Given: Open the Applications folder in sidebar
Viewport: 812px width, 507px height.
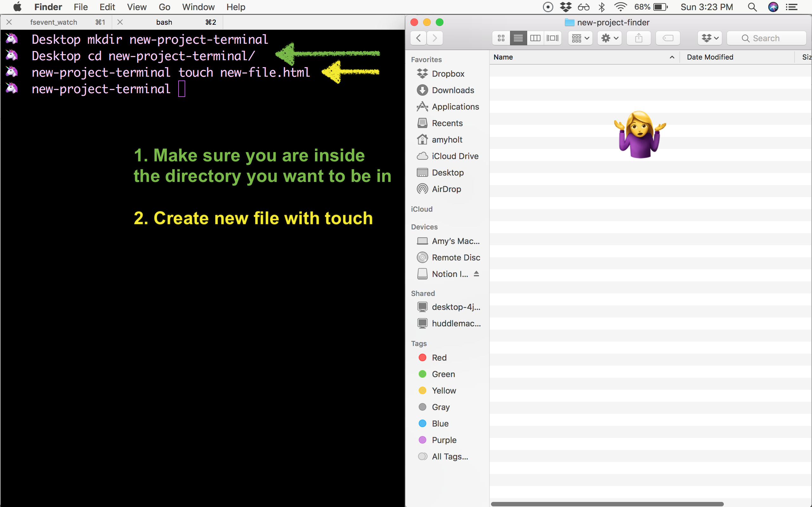Looking at the screenshot, I should click(455, 107).
